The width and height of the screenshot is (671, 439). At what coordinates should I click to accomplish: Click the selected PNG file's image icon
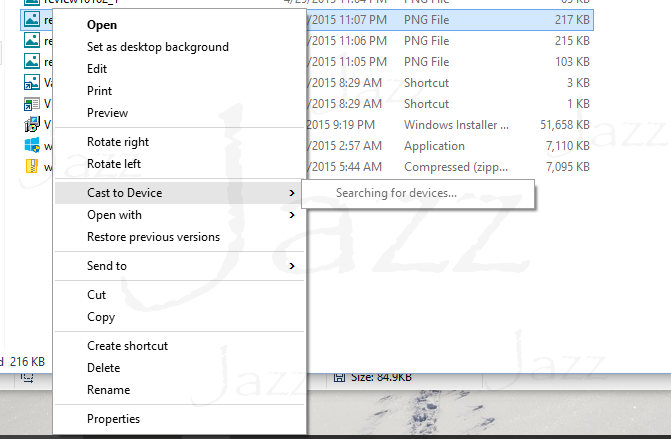click(x=33, y=19)
